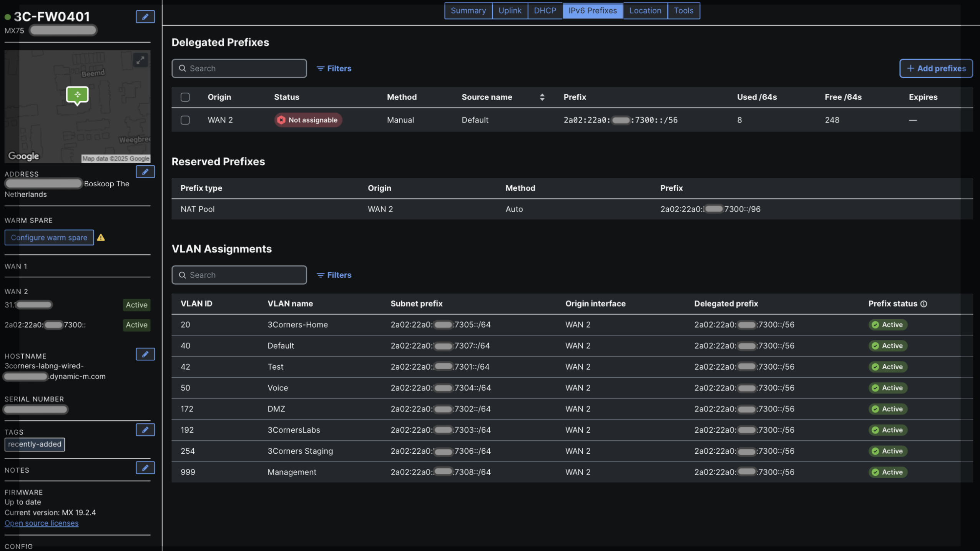Sort by Source name column
This screenshot has height=551, width=980.
point(541,97)
